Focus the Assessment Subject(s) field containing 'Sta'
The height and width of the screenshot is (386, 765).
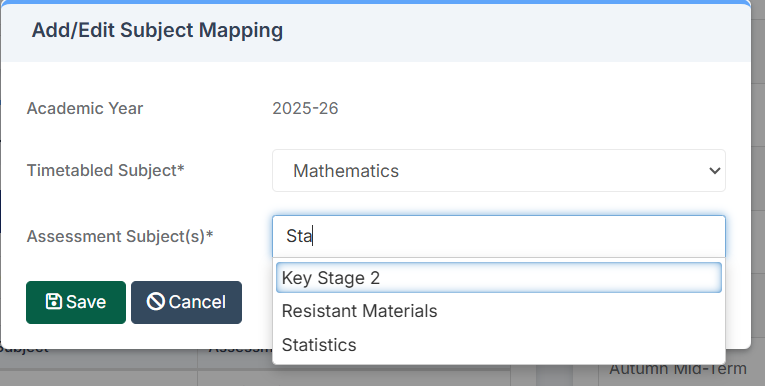499,236
